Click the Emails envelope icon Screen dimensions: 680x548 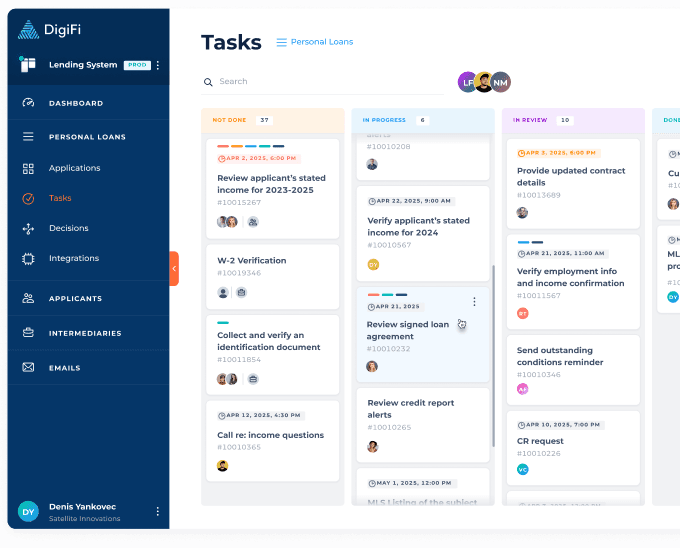[28, 368]
